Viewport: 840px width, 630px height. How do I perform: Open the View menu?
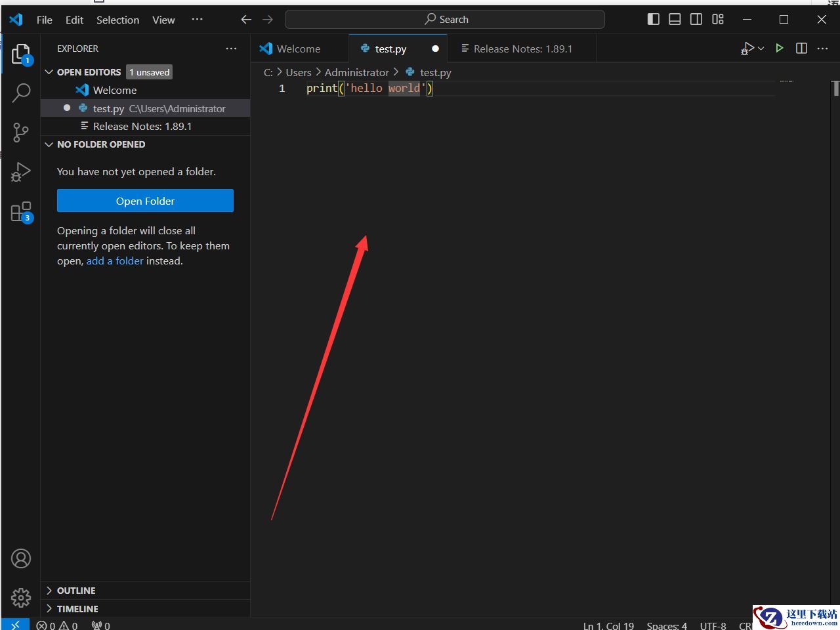click(x=163, y=20)
